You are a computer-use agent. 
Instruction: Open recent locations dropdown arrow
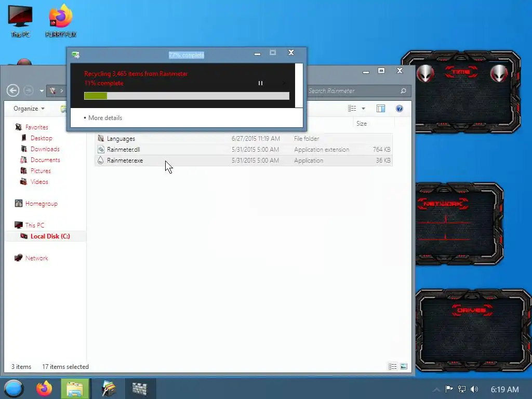(x=42, y=90)
